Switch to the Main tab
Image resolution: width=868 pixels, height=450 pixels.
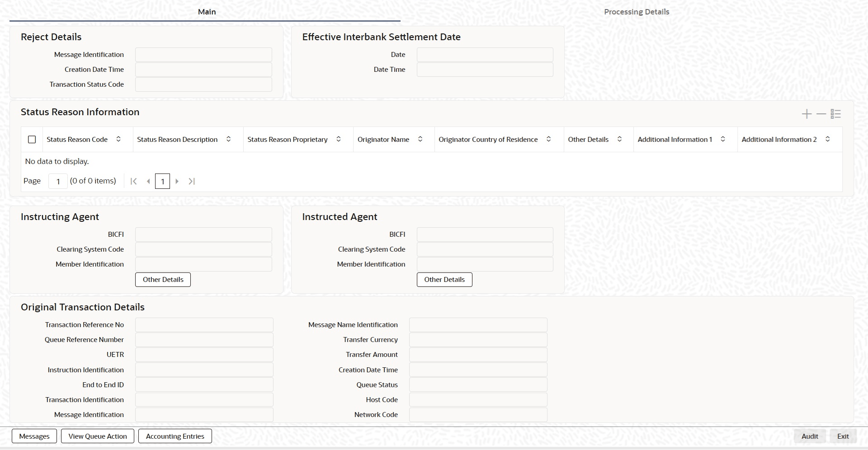pyautogui.click(x=207, y=12)
